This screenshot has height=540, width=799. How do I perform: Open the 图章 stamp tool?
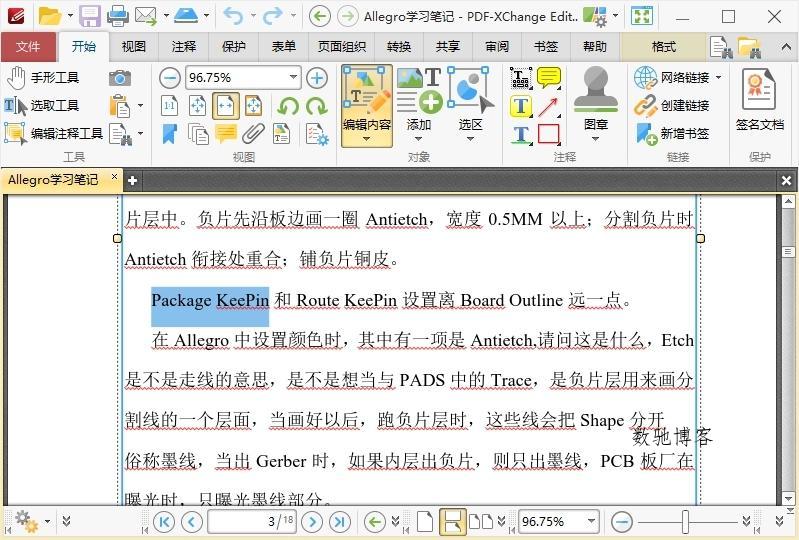click(596, 97)
